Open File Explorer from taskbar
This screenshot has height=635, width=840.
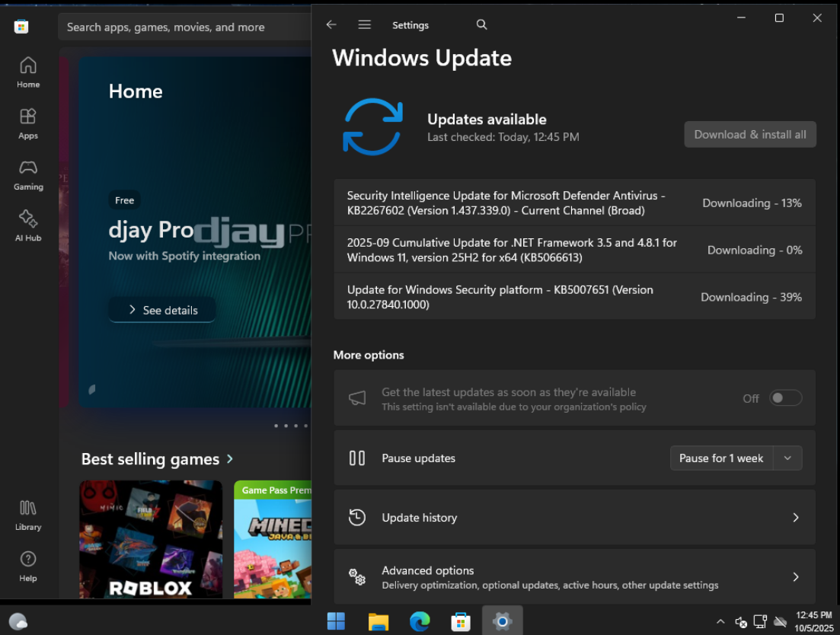(378, 621)
